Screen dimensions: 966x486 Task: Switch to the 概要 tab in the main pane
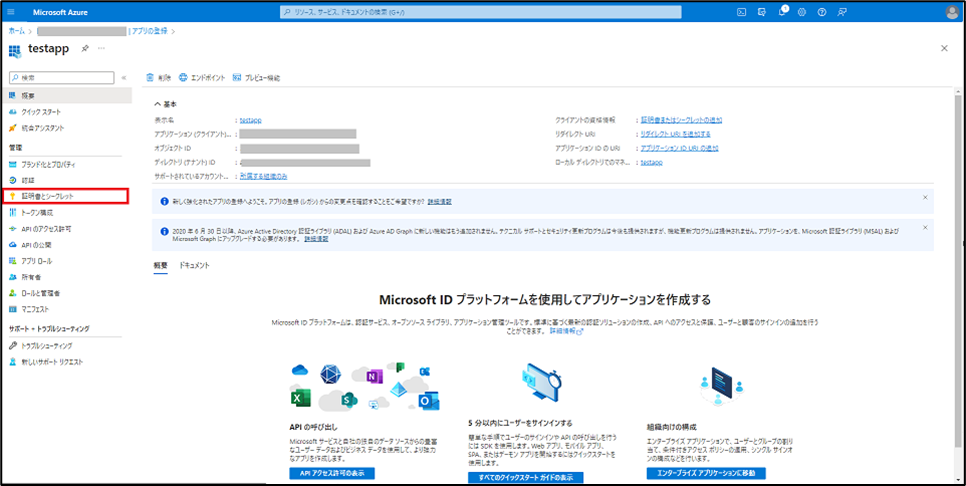[160, 265]
